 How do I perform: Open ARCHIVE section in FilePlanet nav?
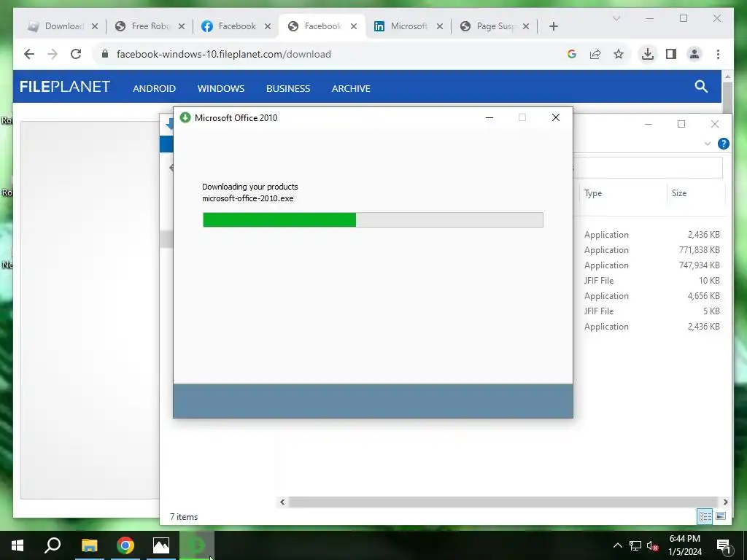pyautogui.click(x=351, y=88)
